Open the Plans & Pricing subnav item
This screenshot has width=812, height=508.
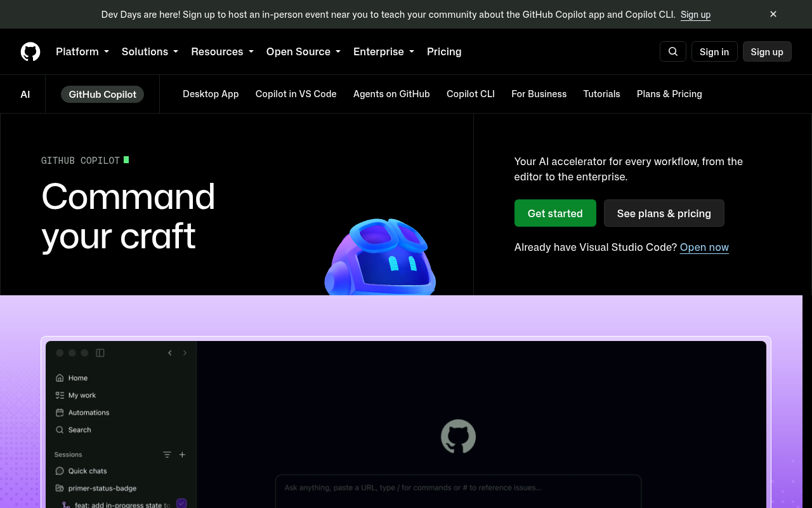click(669, 94)
